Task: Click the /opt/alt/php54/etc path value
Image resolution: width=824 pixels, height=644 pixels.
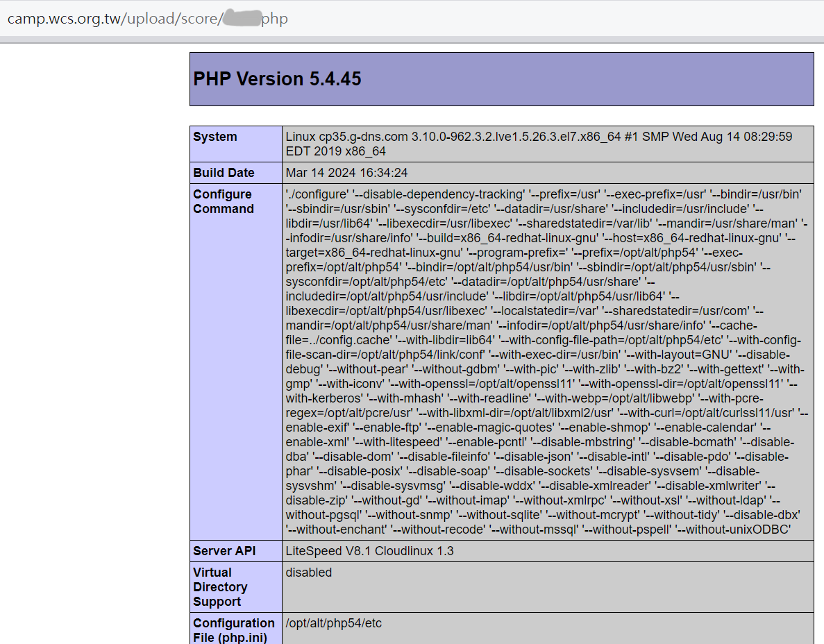Action: tap(333, 623)
